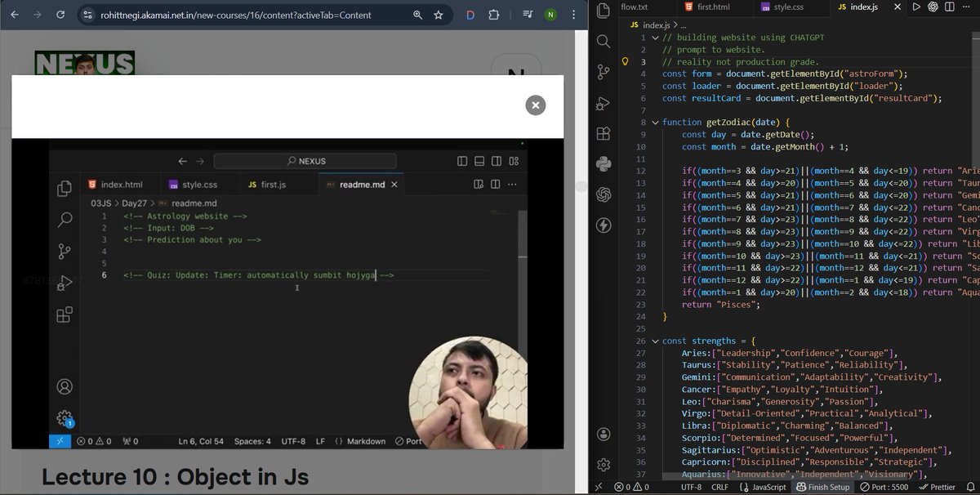Screen dimensions: 980x495
Task: Select the Python extension icon in the sidebar
Action: click(603, 164)
